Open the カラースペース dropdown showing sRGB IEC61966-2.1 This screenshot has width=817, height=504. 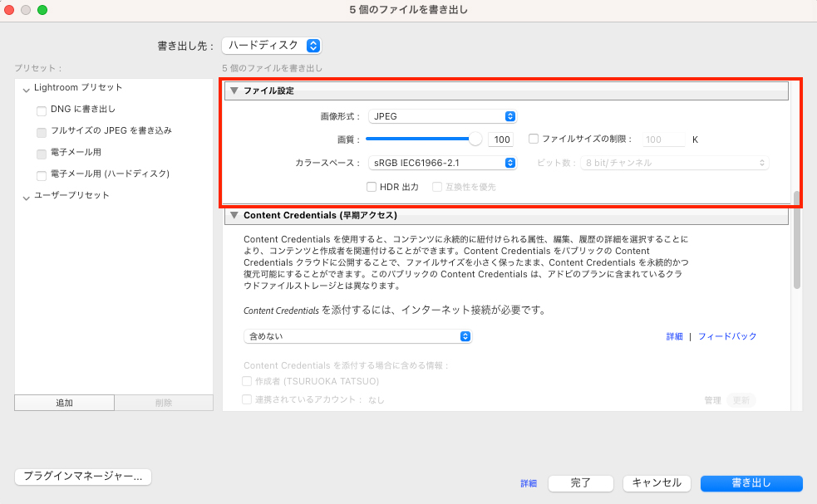(x=441, y=163)
